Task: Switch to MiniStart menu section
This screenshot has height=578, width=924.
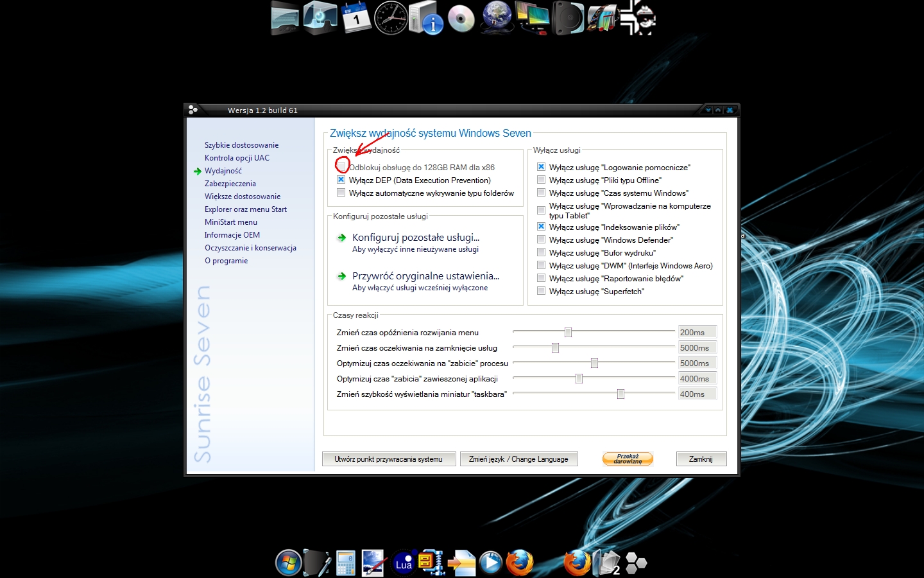Action: coord(231,222)
